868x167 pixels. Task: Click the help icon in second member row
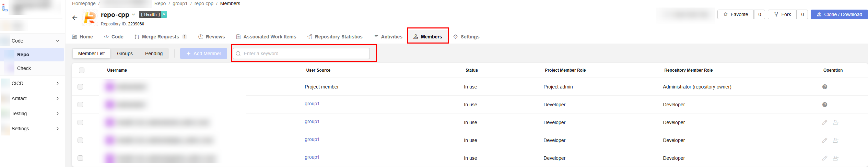[x=825, y=105]
